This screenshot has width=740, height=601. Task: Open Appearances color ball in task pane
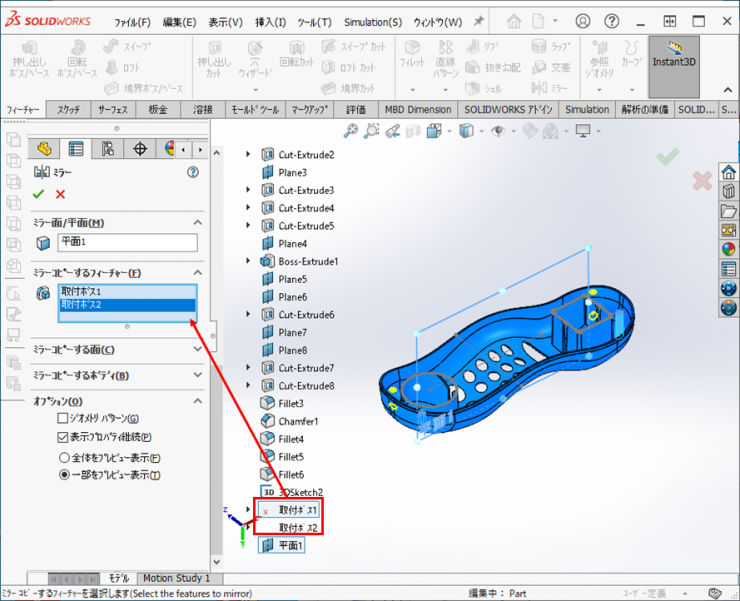pyautogui.click(x=728, y=249)
